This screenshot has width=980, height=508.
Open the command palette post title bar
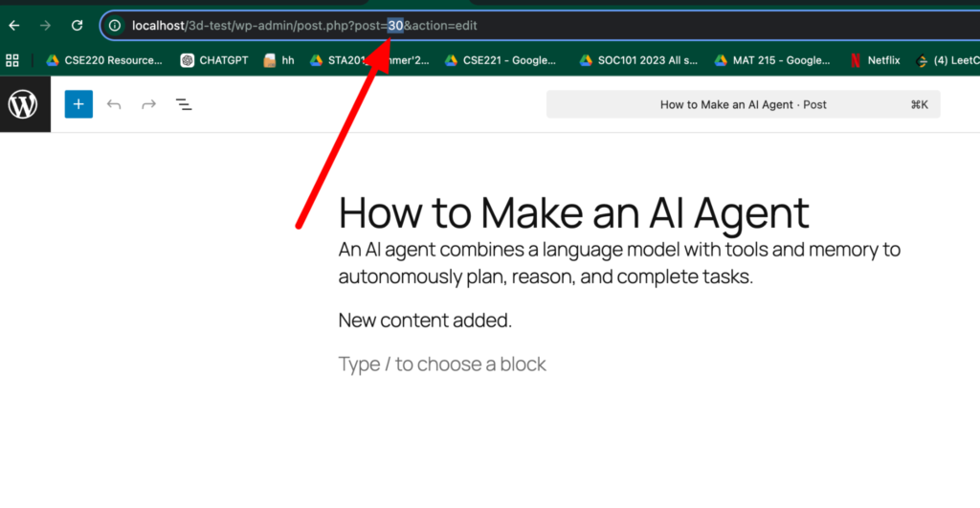pyautogui.click(x=743, y=104)
